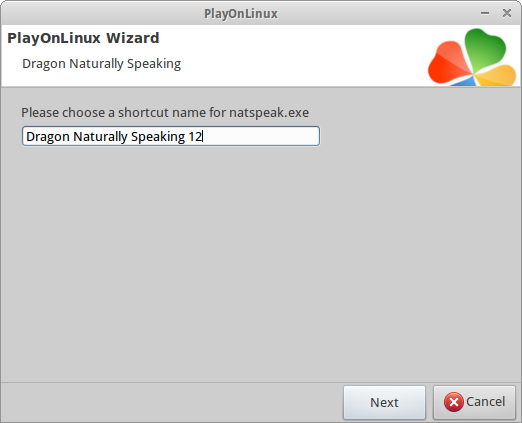Click natspeak.exe in the prompt label

point(269,113)
